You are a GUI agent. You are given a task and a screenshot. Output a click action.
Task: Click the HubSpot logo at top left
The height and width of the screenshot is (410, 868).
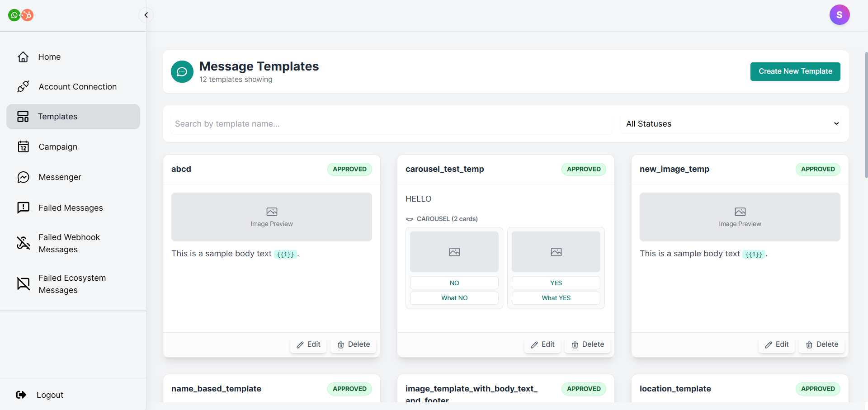tap(27, 15)
